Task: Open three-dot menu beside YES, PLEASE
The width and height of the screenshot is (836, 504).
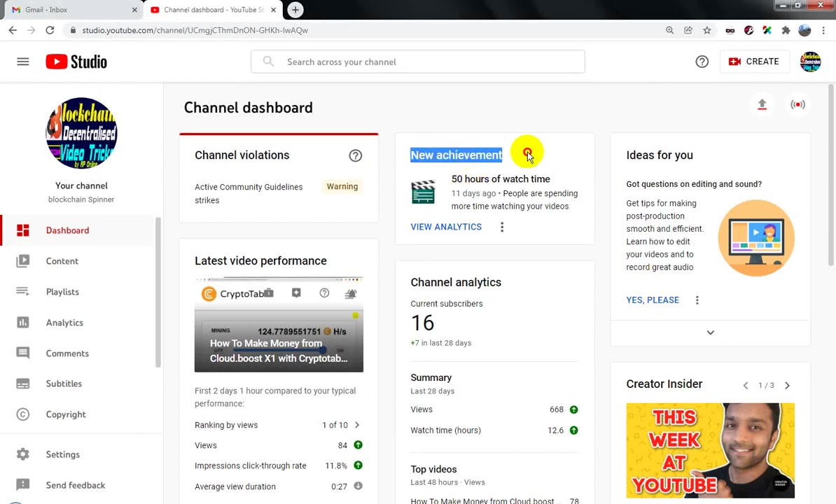Action: coord(697,300)
